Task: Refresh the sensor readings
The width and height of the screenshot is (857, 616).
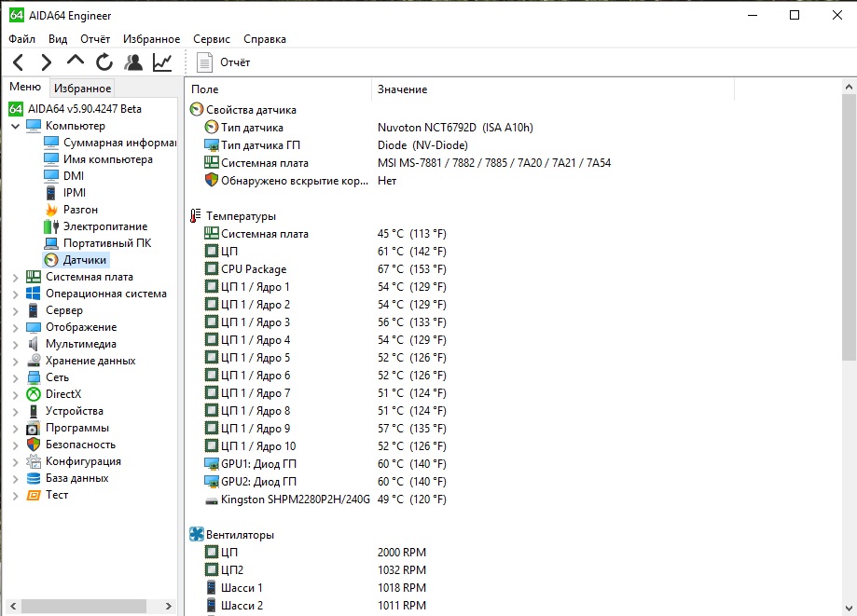Action: coord(104,62)
